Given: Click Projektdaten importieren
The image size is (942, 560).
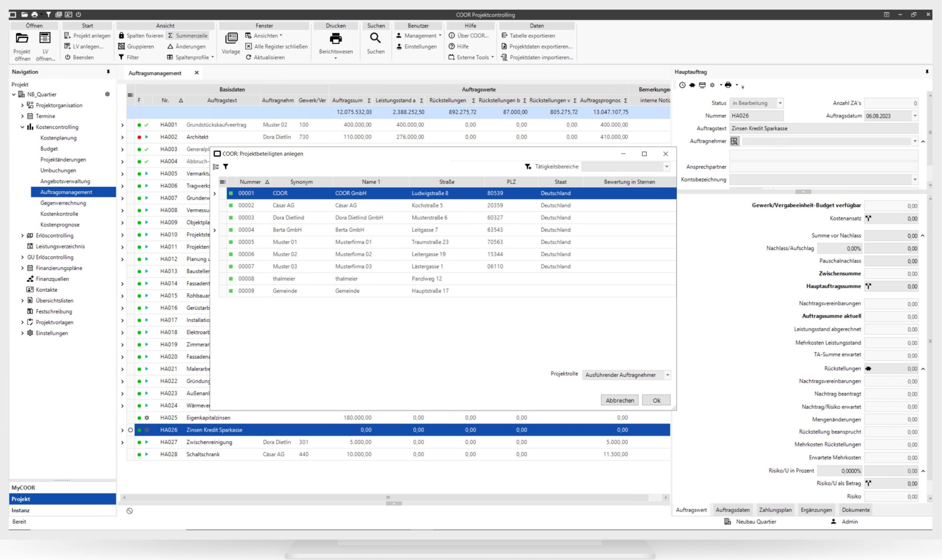Looking at the screenshot, I should (x=537, y=57).
